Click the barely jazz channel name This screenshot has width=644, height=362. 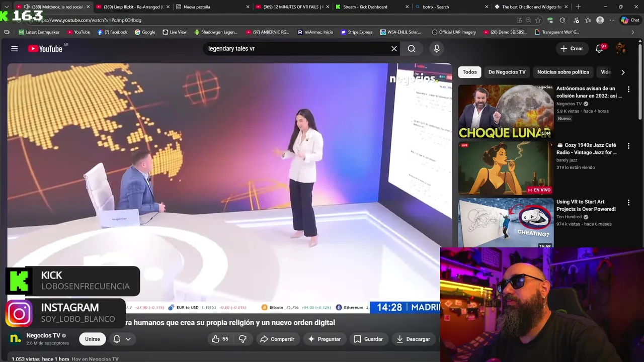tap(567, 160)
